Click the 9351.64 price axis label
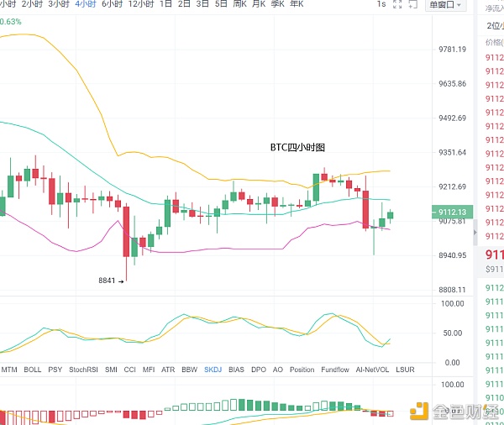Viewport: 504px width, 425px height. [x=453, y=152]
